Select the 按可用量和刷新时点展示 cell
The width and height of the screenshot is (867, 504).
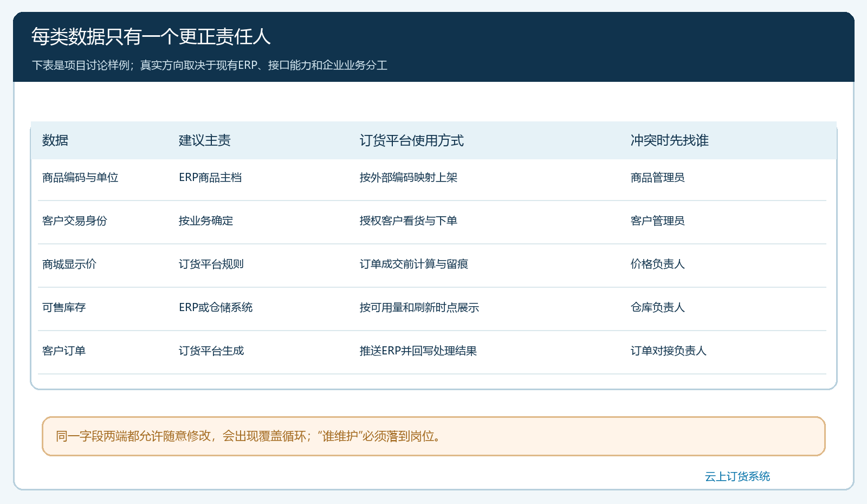[419, 307]
